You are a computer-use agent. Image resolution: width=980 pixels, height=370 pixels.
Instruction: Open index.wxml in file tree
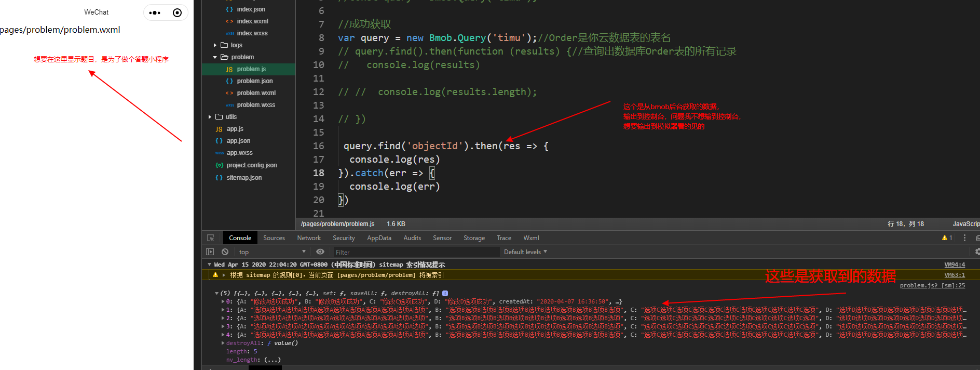(x=252, y=21)
